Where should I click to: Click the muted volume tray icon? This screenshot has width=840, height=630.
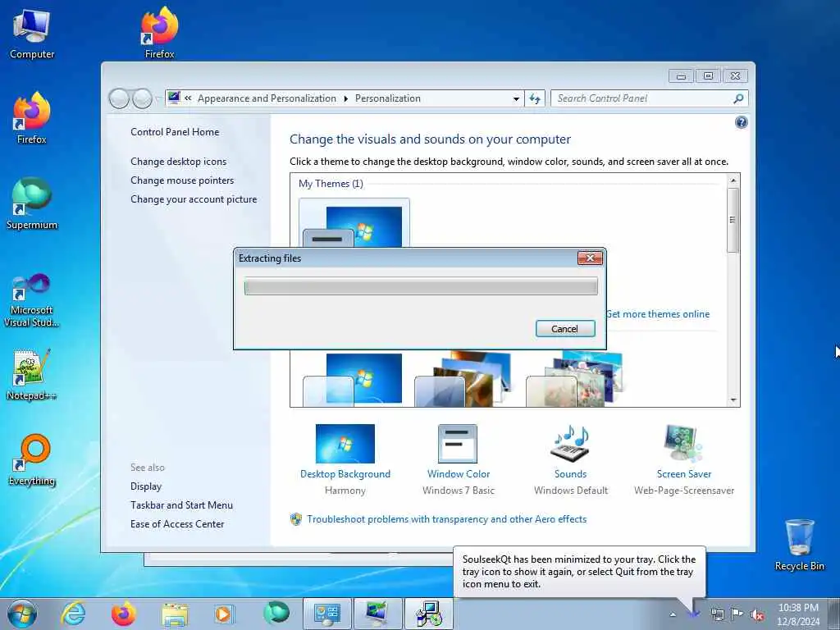point(757,615)
